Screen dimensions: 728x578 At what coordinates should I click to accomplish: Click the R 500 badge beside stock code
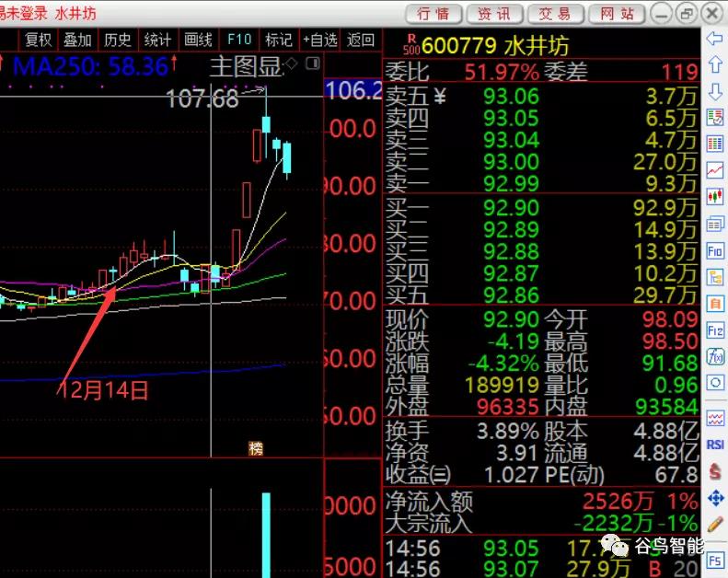tap(411, 44)
